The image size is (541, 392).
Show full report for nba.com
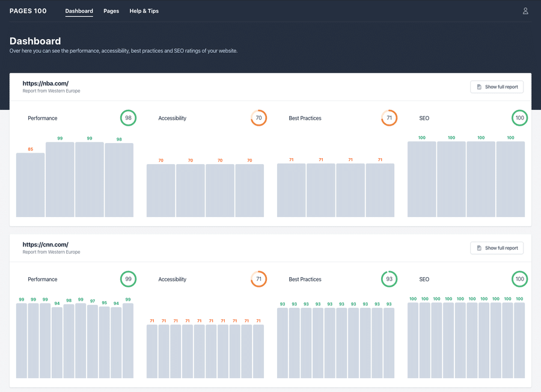[x=497, y=87]
